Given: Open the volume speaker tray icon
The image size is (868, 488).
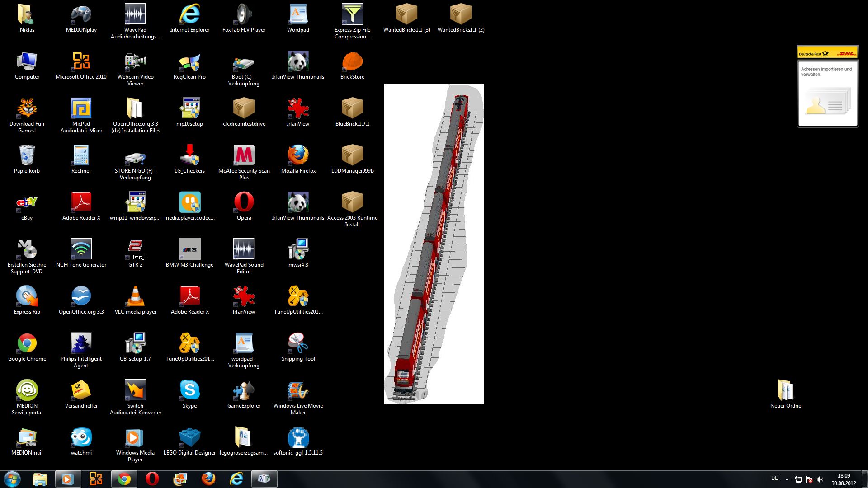Looking at the screenshot, I should (820, 479).
